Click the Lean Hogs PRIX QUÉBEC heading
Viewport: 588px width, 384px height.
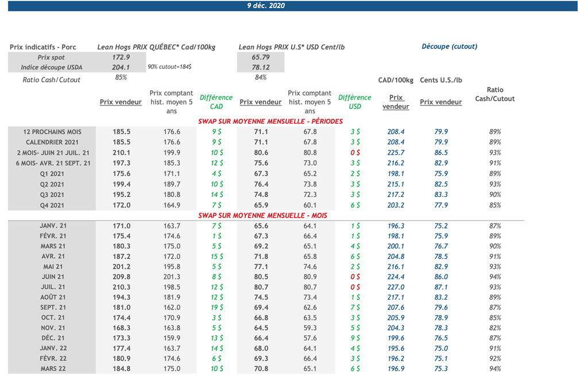[156, 47]
